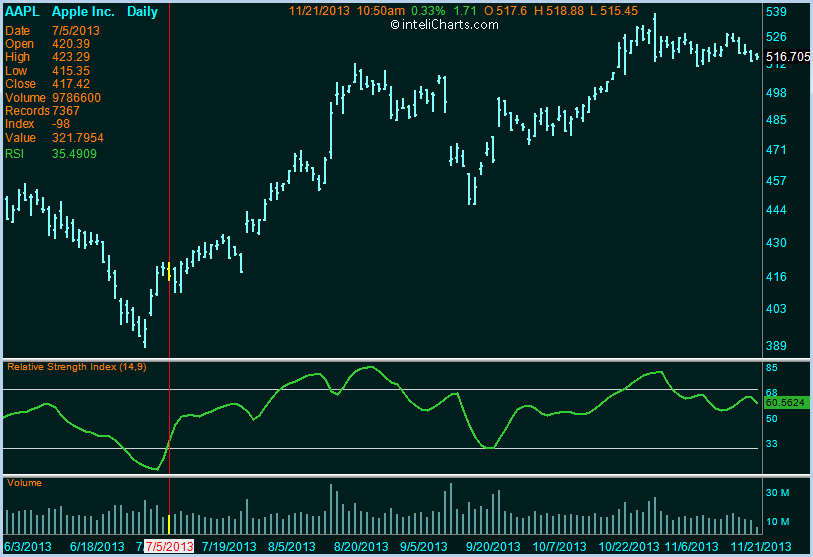Click the RSI axis label 85
This screenshot has height=557, width=813.
point(772,368)
